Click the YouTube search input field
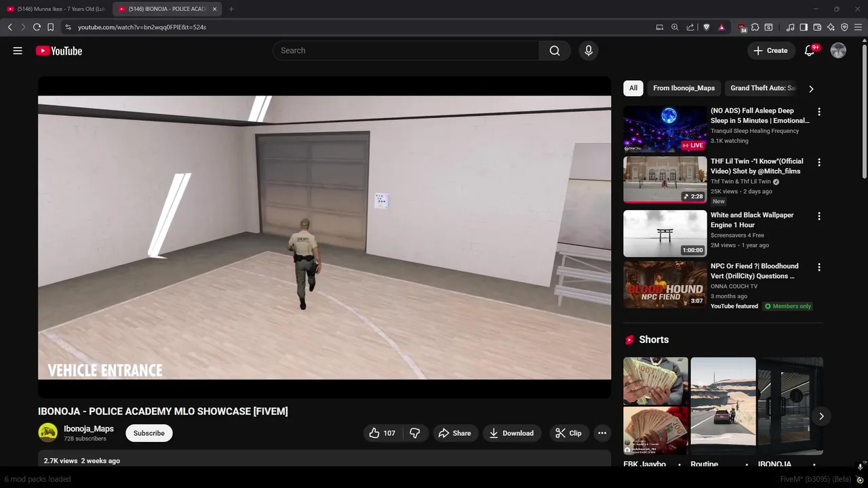 click(x=406, y=51)
